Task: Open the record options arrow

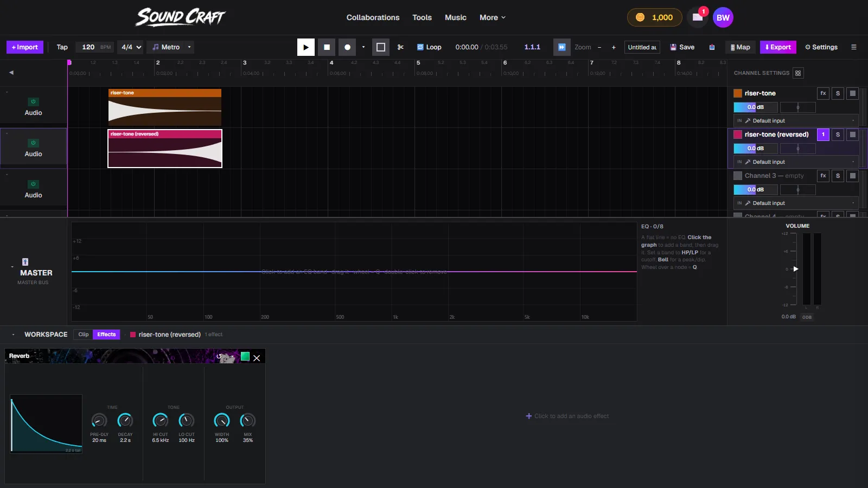Action: tap(363, 47)
